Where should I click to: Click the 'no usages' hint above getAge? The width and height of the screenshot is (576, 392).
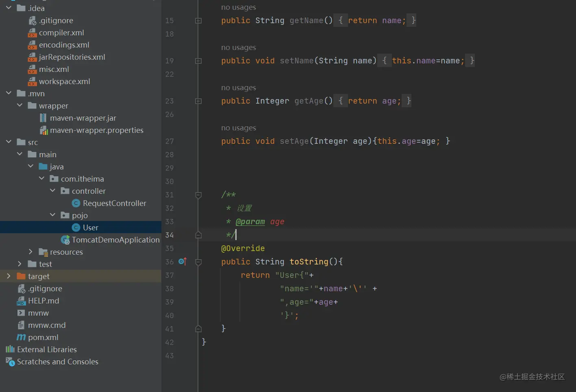pyautogui.click(x=239, y=88)
